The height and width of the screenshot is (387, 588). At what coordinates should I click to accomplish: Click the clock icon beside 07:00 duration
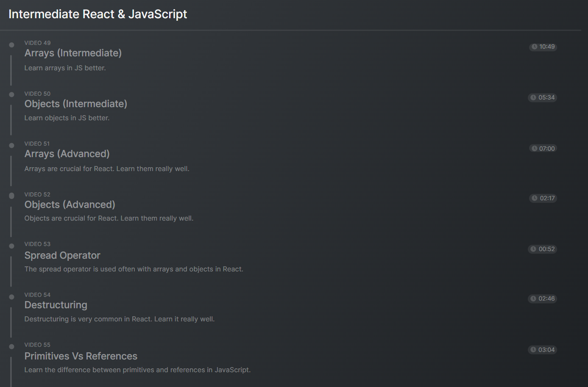535,149
